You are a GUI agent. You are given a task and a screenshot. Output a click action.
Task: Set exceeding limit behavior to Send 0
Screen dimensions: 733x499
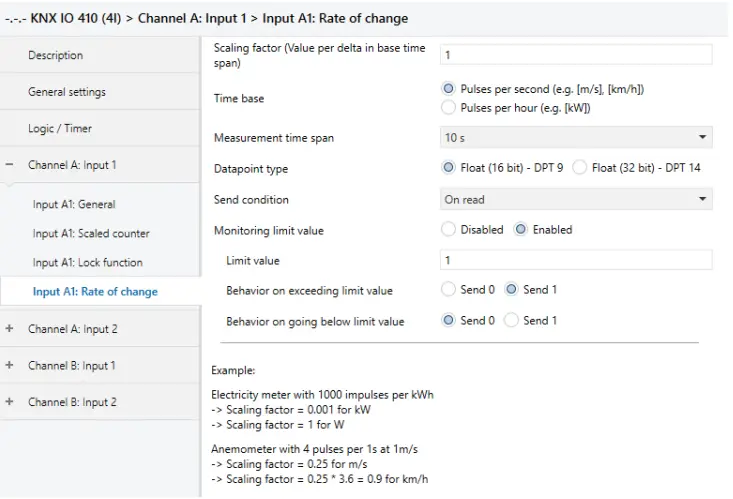pos(449,290)
